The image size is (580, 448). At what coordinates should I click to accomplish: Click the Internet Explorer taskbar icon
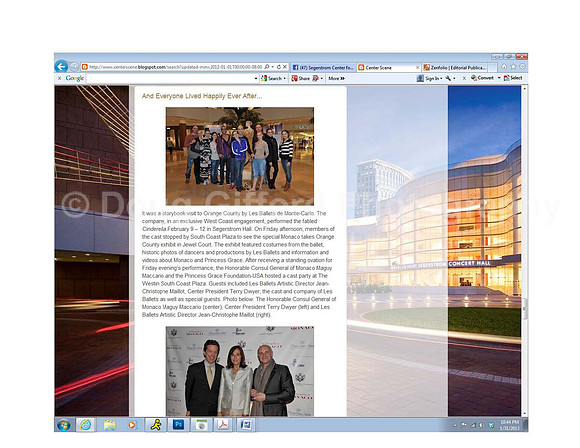pyautogui.click(x=85, y=425)
